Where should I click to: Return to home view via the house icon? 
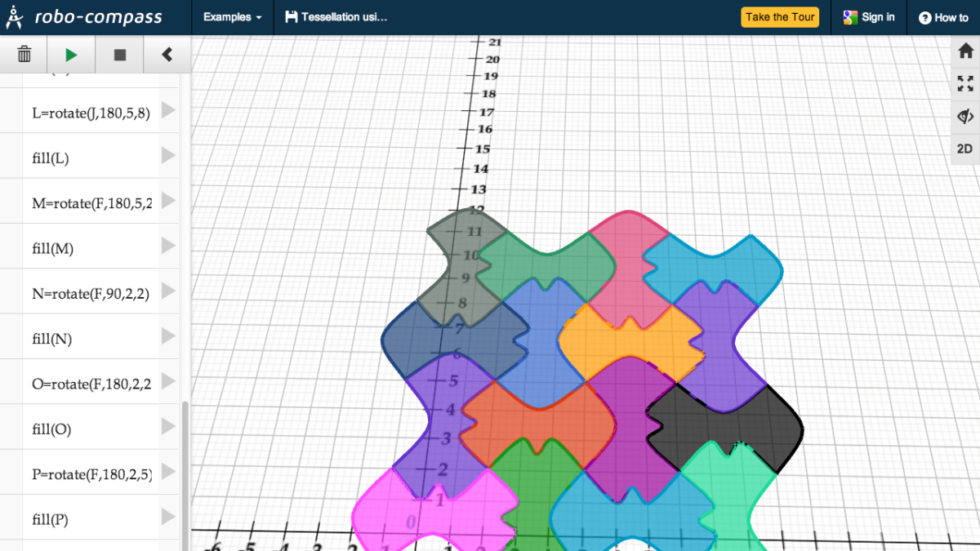964,51
